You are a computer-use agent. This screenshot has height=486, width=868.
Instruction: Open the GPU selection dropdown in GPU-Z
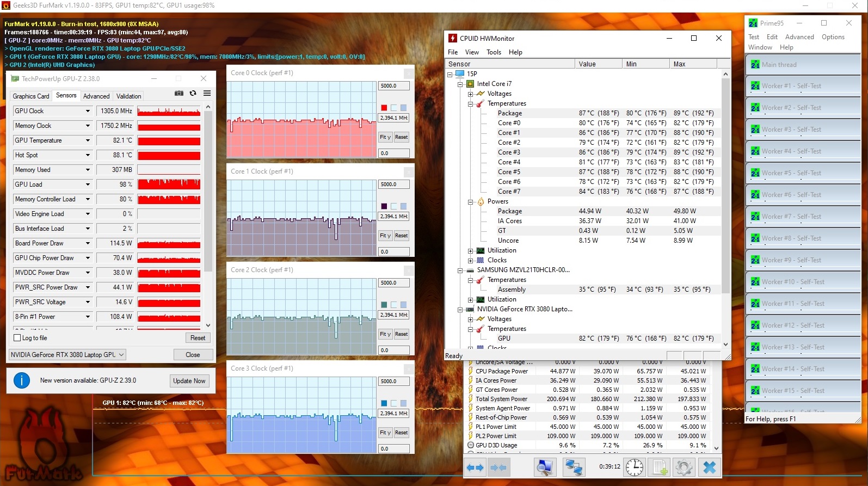[67, 355]
